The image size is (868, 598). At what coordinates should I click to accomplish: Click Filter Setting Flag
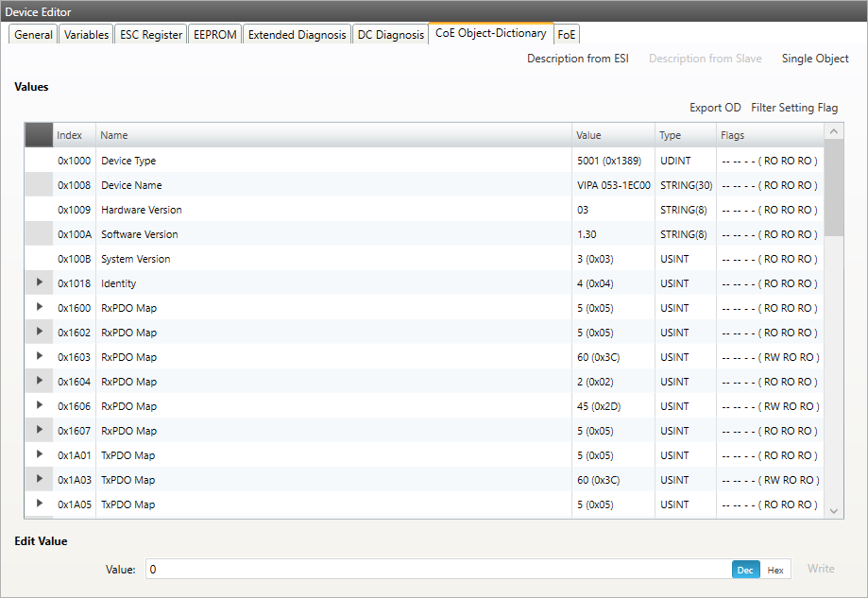click(793, 108)
